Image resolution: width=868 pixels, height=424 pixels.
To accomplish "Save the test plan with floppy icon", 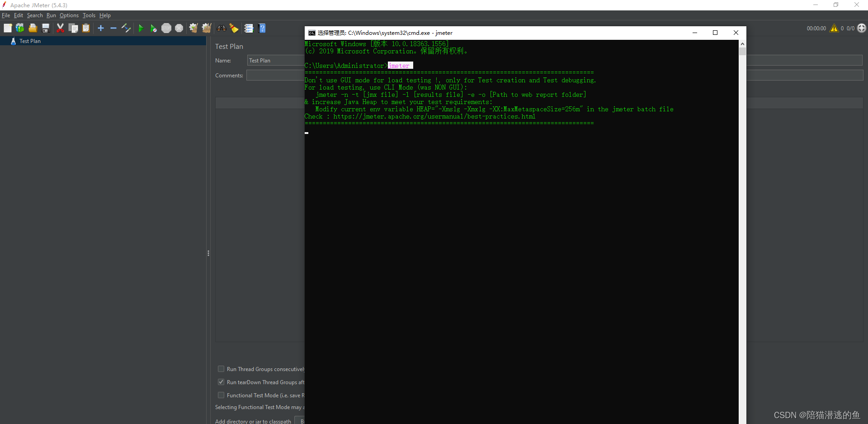I will [x=46, y=28].
